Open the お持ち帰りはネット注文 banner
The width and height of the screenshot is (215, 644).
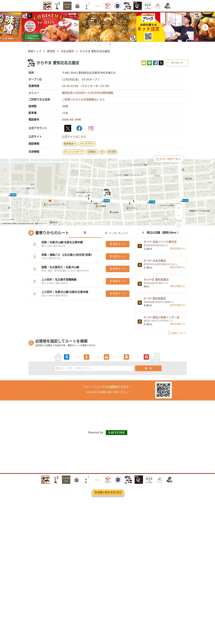coord(165,27)
